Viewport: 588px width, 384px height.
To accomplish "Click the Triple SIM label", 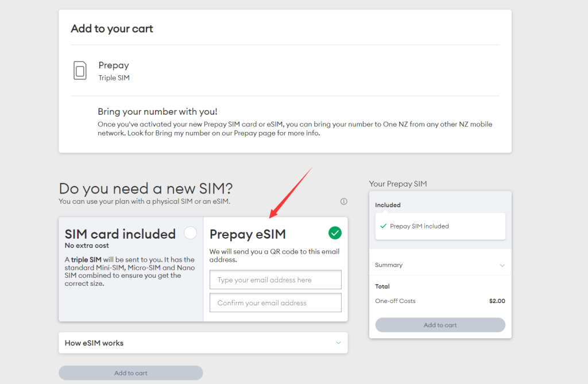I will [x=114, y=77].
